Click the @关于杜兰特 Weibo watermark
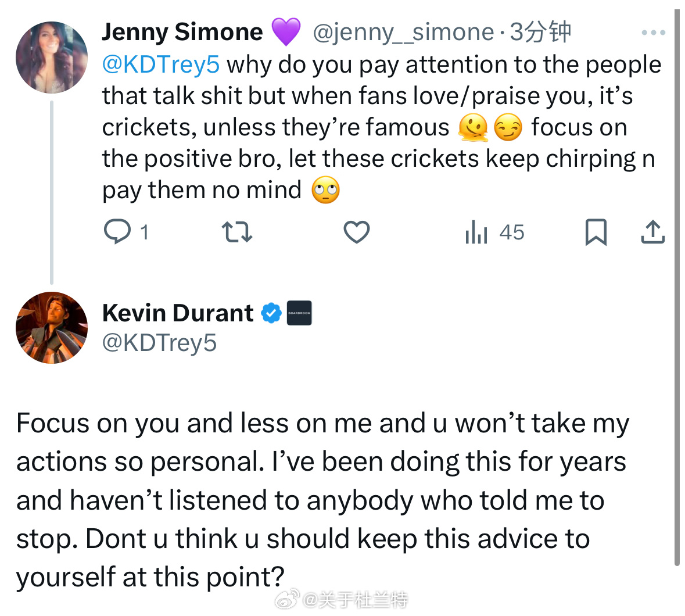This screenshot has width=685, height=616. [x=354, y=599]
